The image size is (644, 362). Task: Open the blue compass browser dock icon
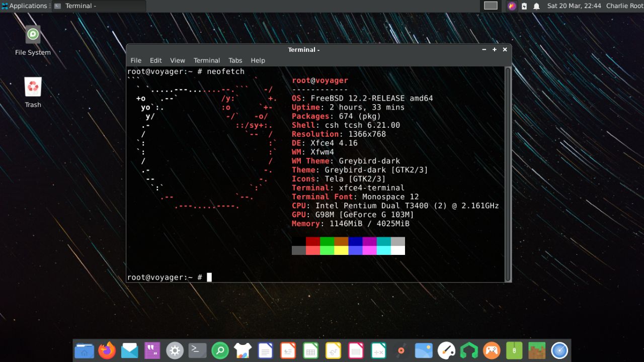pyautogui.click(x=560, y=350)
